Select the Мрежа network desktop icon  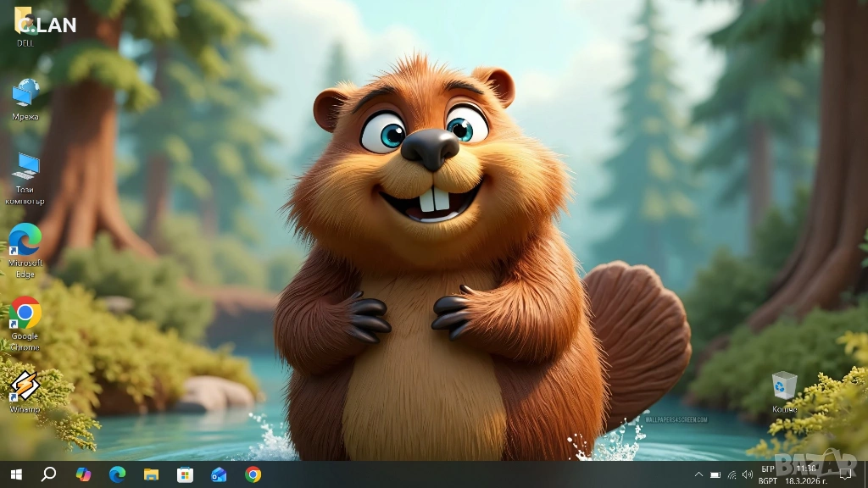point(25,93)
